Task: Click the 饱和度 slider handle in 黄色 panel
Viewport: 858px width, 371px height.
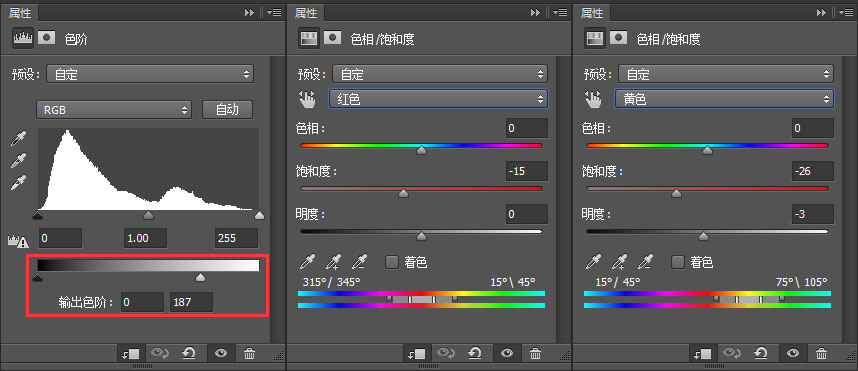Action: click(x=676, y=193)
